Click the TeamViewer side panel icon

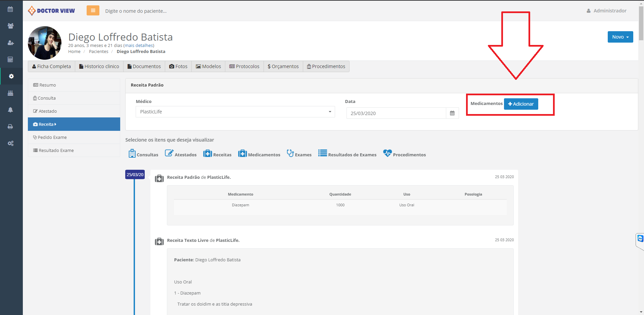(640, 239)
